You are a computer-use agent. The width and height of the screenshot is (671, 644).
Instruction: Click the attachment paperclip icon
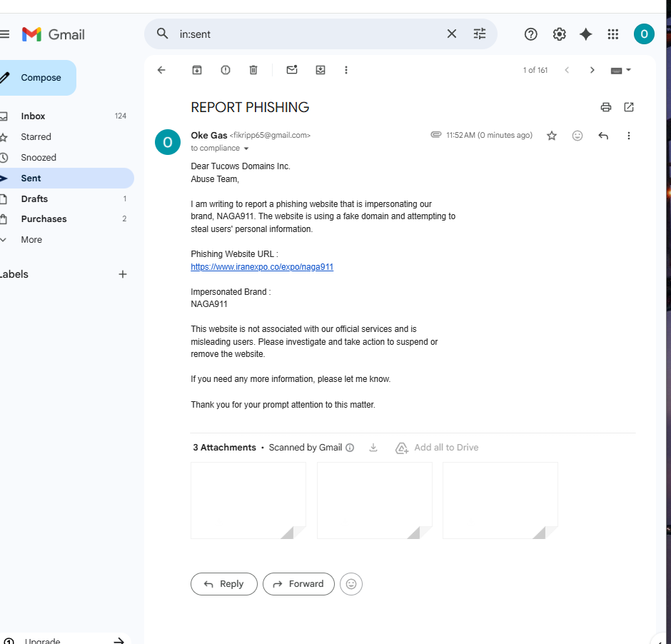(435, 135)
